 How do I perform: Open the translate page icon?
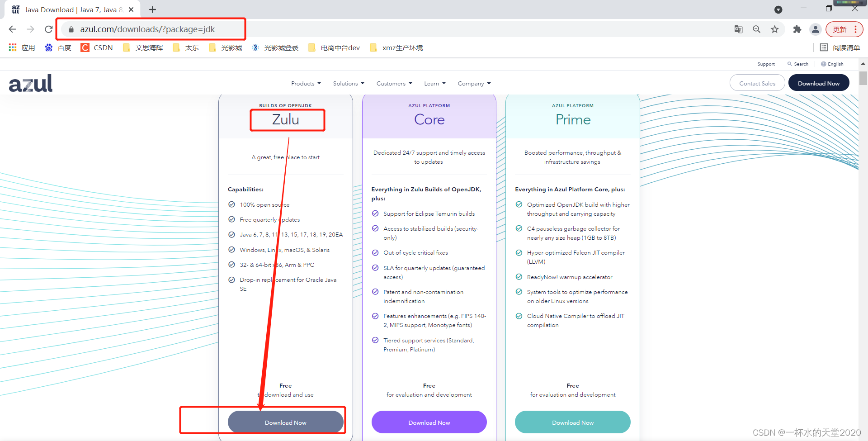(x=738, y=29)
